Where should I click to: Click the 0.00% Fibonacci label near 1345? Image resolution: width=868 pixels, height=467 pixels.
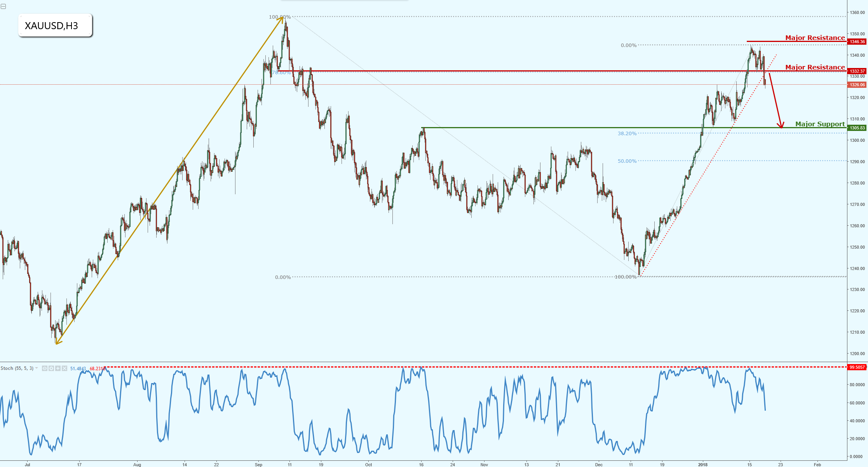pos(629,45)
